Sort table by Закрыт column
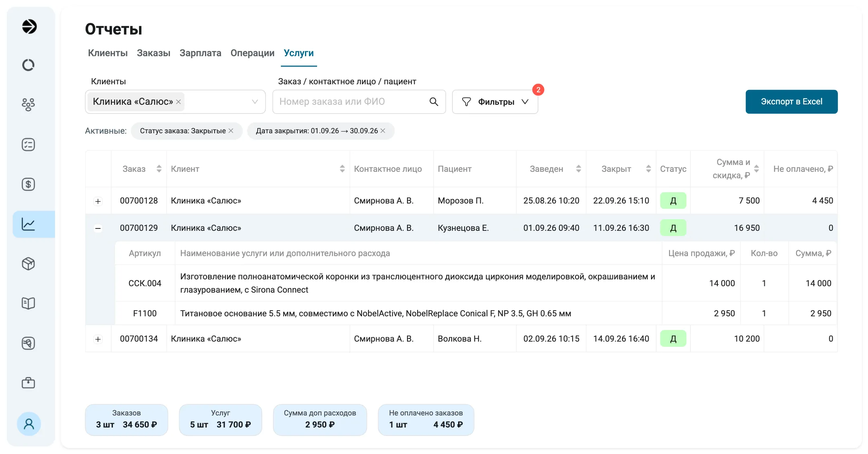Image resolution: width=868 pixels, height=454 pixels. (649, 169)
